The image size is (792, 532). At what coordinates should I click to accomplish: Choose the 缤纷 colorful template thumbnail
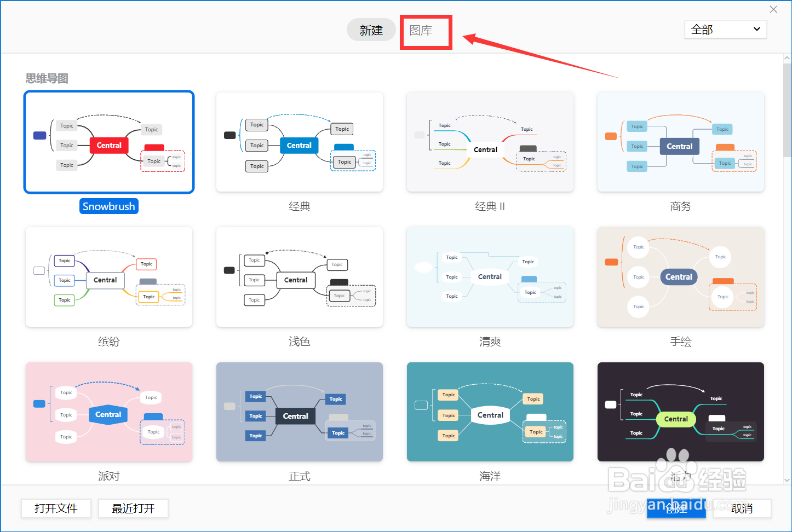109,277
